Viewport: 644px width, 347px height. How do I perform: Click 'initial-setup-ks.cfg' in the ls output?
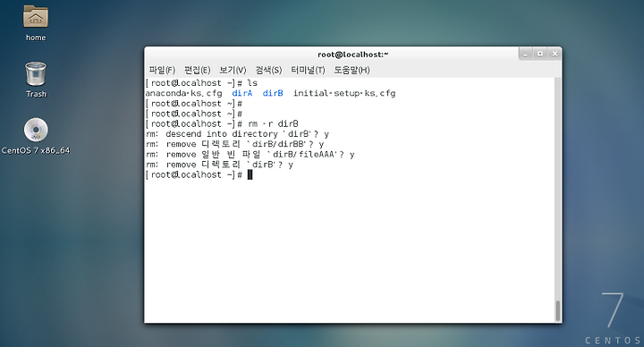344,94
